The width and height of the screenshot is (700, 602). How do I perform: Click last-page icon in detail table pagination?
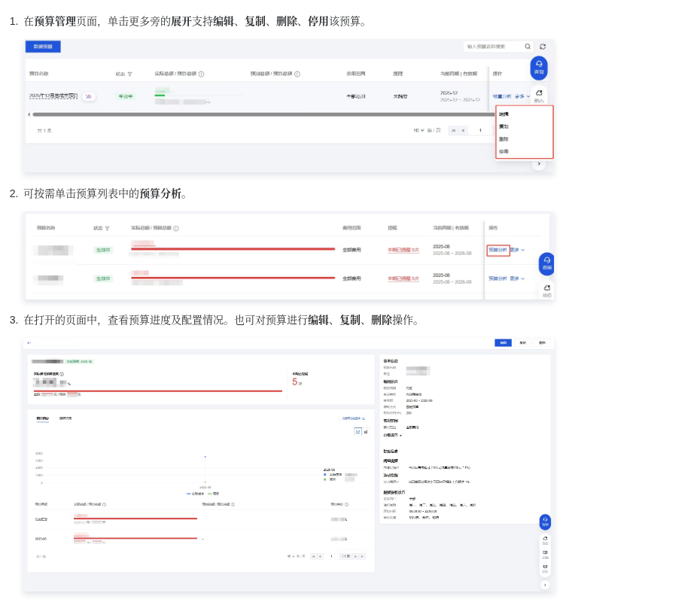tap(362, 557)
